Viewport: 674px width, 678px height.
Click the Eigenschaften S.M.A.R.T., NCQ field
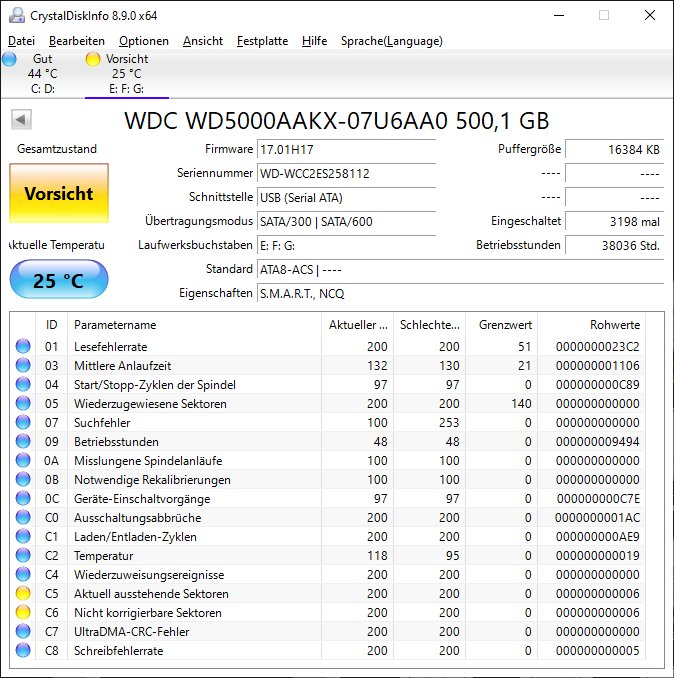click(460, 294)
